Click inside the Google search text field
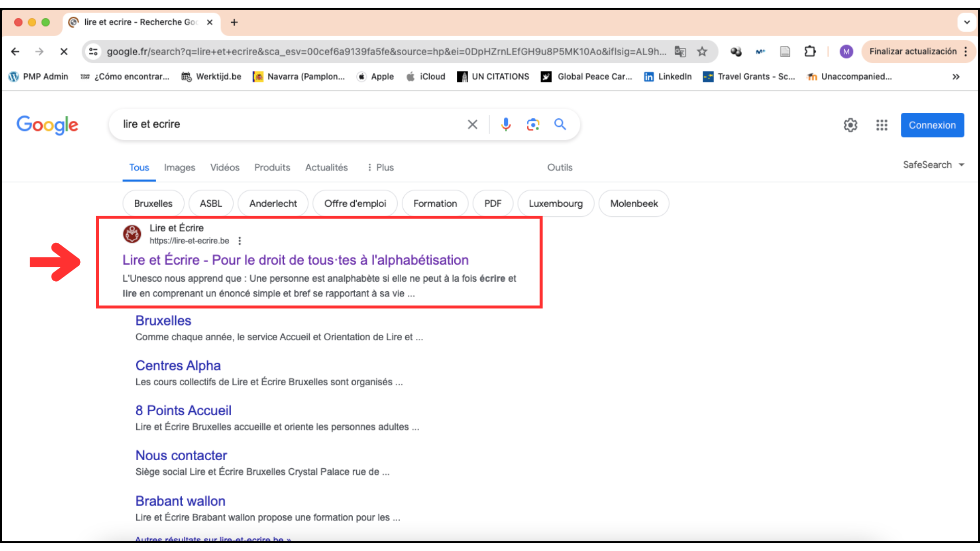The width and height of the screenshot is (980, 551). [286, 124]
